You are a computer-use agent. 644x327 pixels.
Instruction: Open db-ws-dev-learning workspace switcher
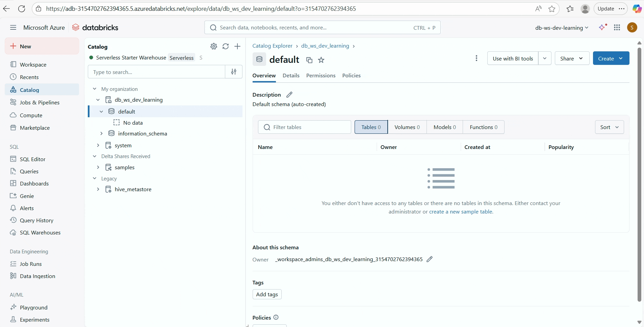562,28
